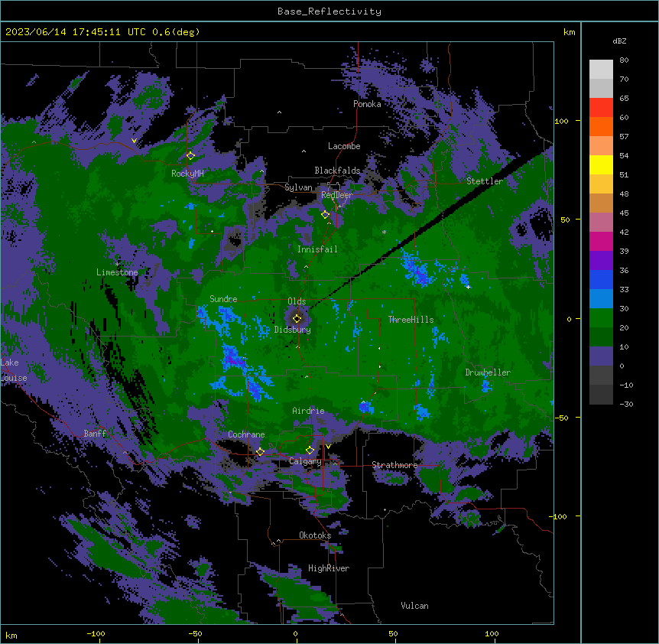Click the Strathmore label
This screenshot has width=659, height=644.
pyautogui.click(x=394, y=465)
